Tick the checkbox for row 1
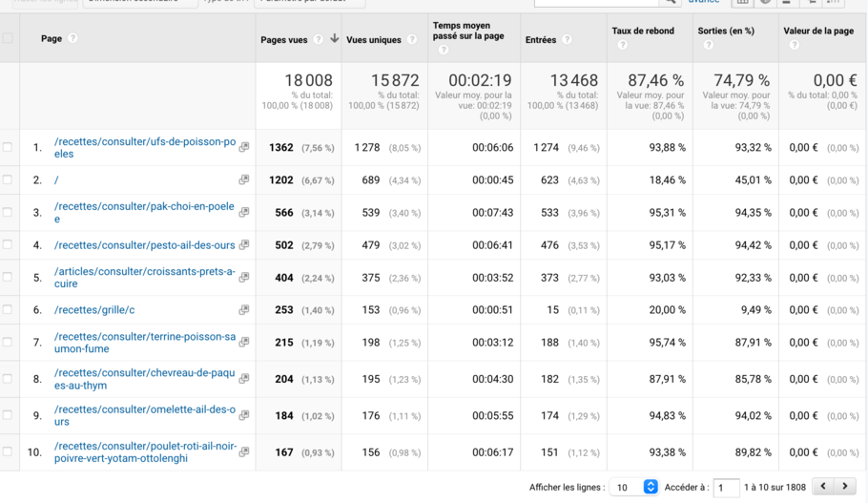 (x=9, y=148)
